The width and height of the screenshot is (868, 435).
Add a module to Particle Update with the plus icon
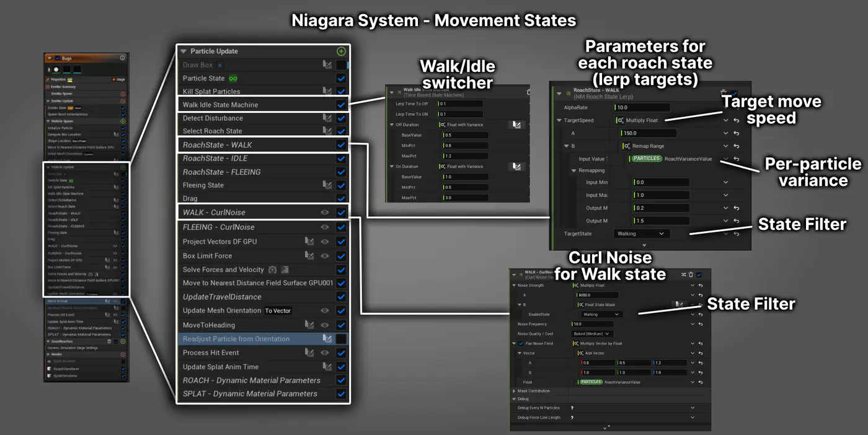[341, 51]
